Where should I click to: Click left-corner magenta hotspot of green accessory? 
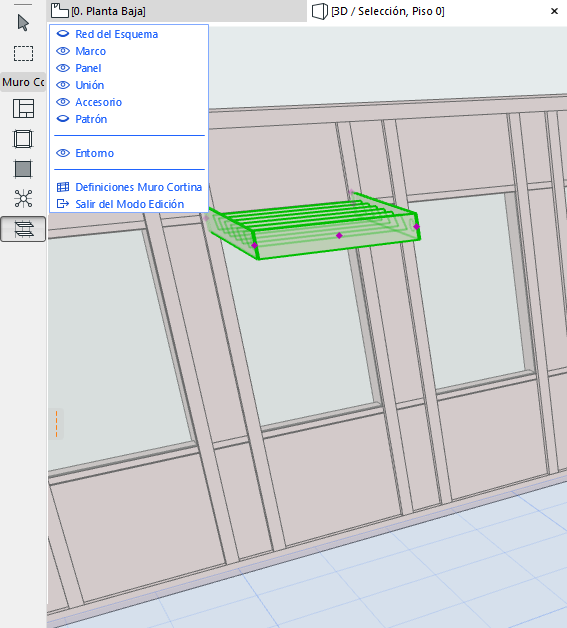pos(254,245)
